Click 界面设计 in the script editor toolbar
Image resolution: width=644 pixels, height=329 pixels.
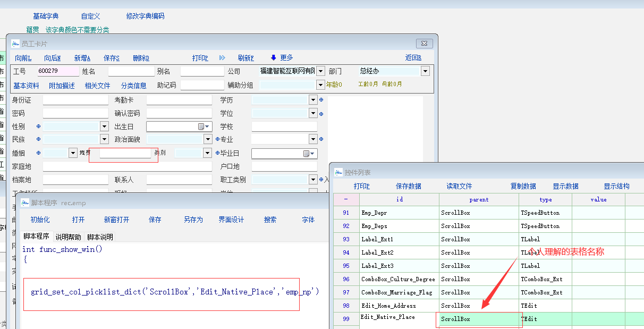coord(231,220)
